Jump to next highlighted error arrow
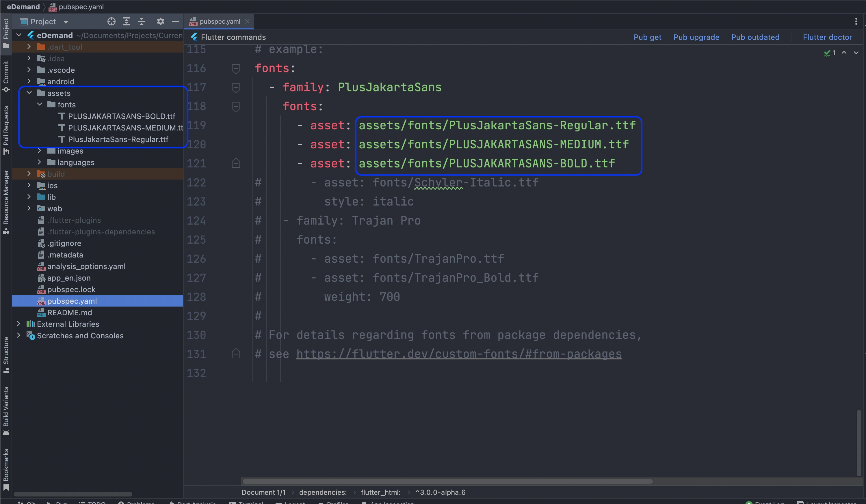This screenshot has height=504, width=866. point(856,53)
